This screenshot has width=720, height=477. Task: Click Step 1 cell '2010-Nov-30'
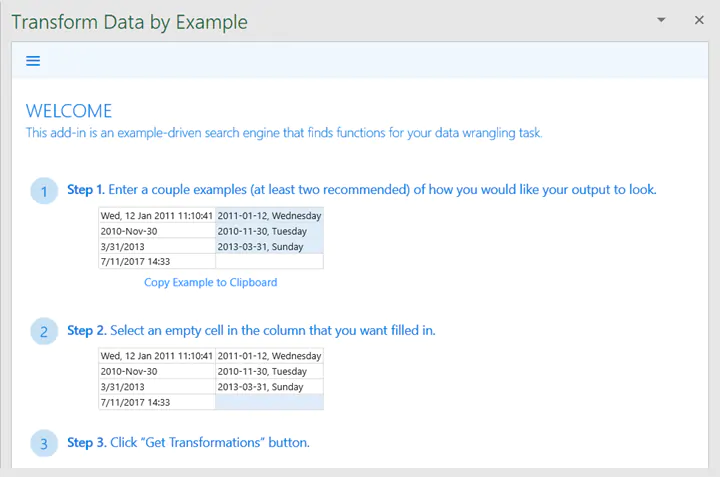[x=157, y=231]
